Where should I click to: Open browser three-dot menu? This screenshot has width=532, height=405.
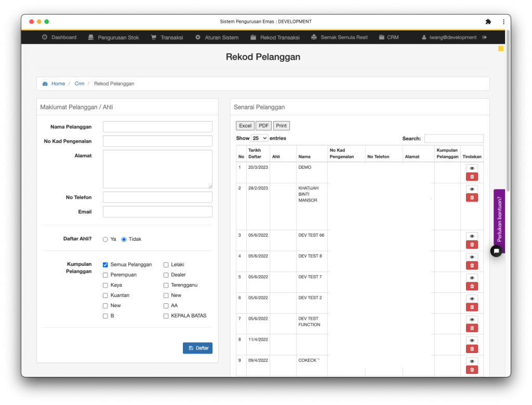click(503, 22)
